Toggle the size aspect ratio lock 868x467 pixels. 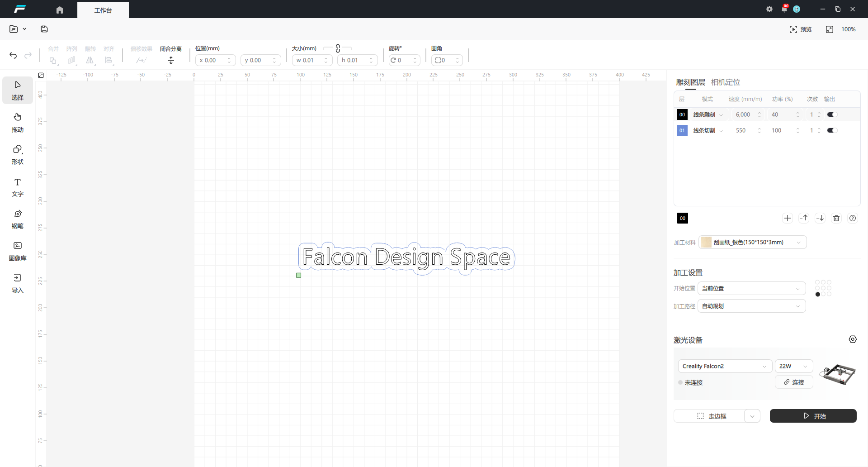[338, 48]
